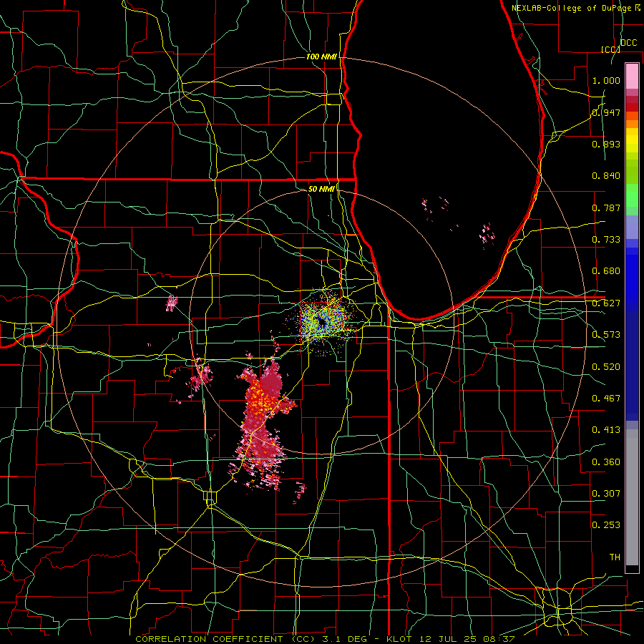Pick the bright green segment of the color bar

coord(632,195)
